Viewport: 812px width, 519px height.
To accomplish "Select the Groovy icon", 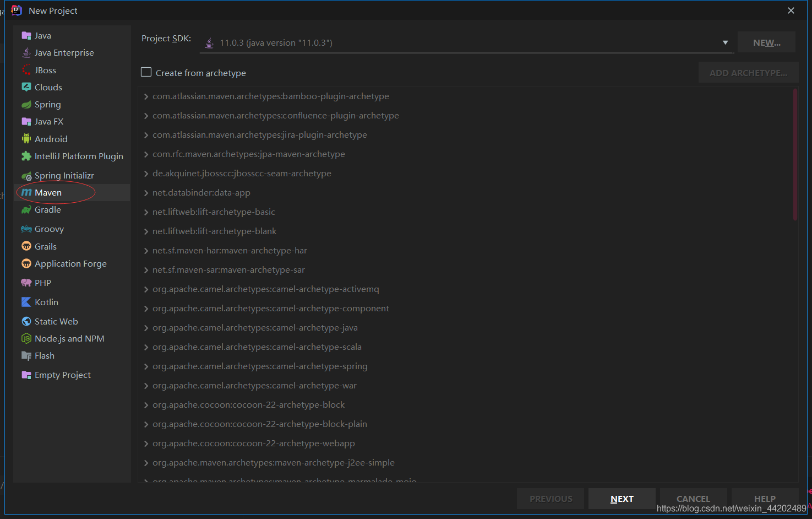I will coord(26,229).
